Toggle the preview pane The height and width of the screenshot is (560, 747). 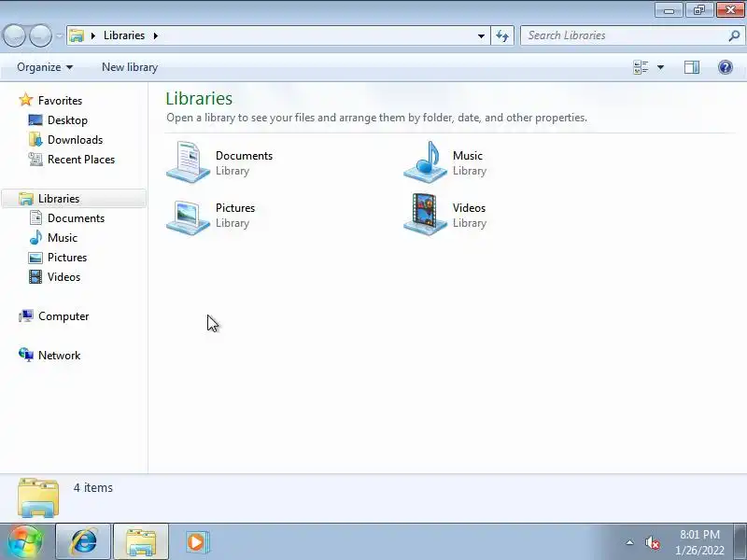(x=692, y=67)
